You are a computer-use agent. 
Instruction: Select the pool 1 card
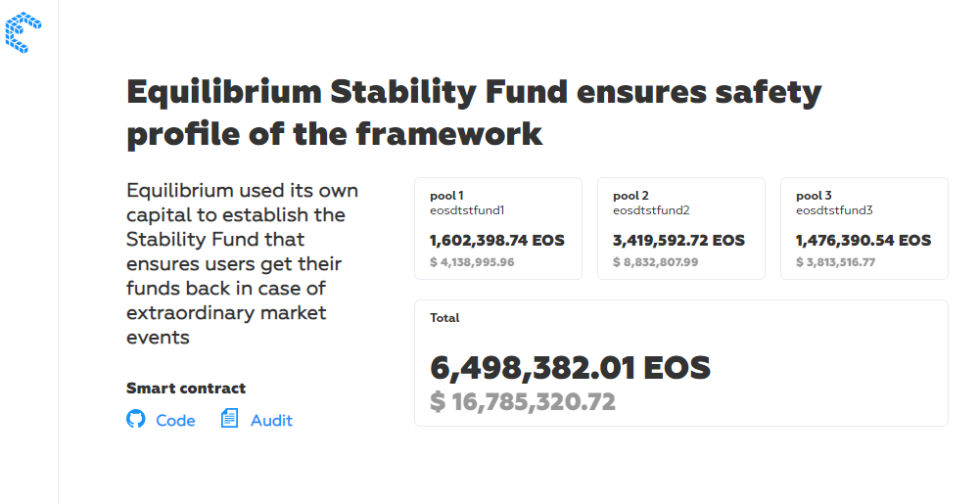click(x=498, y=229)
